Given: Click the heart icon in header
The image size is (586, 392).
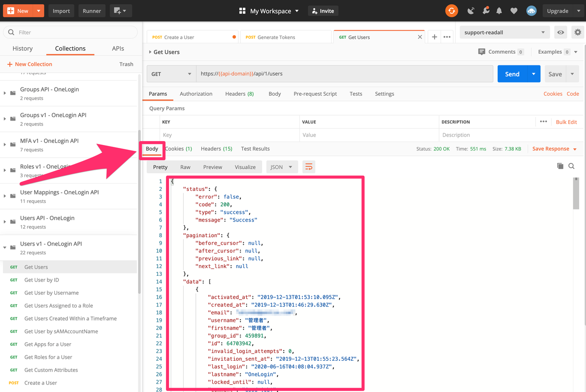Looking at the screenshot, I should [514, 11].
